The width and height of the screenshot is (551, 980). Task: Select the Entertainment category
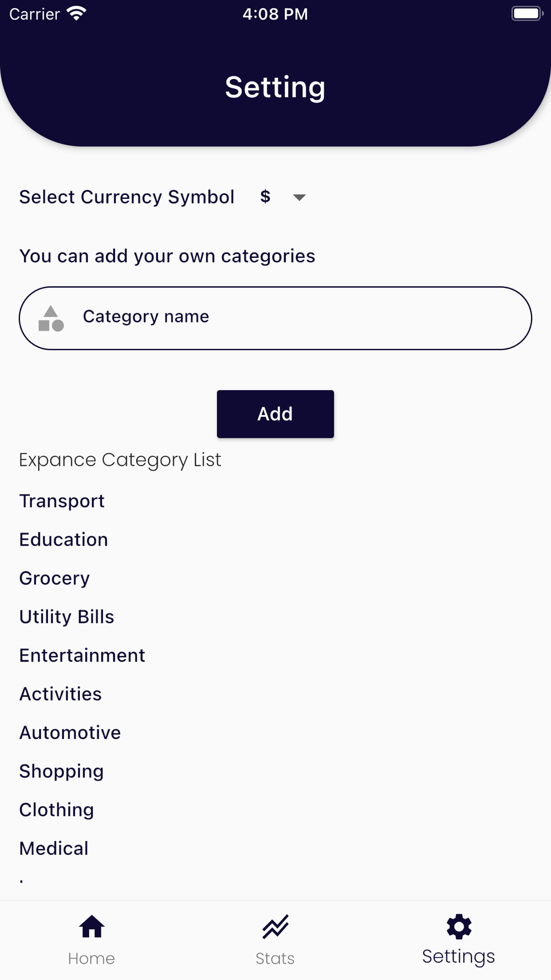[82, 655]
